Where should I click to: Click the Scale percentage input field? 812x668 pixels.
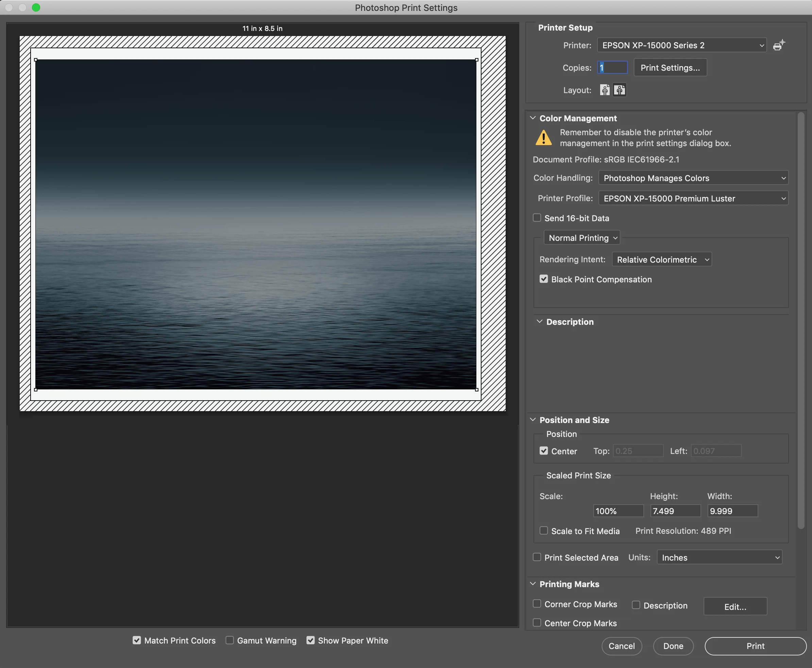coord(618,511)
